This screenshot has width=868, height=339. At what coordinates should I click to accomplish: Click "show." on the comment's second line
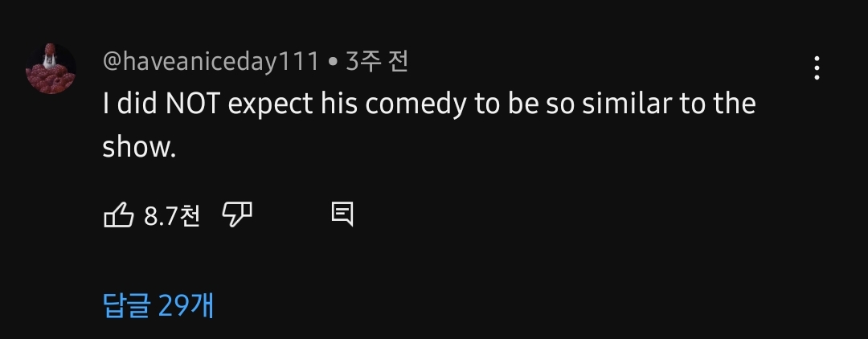click(x=138, y=147)
